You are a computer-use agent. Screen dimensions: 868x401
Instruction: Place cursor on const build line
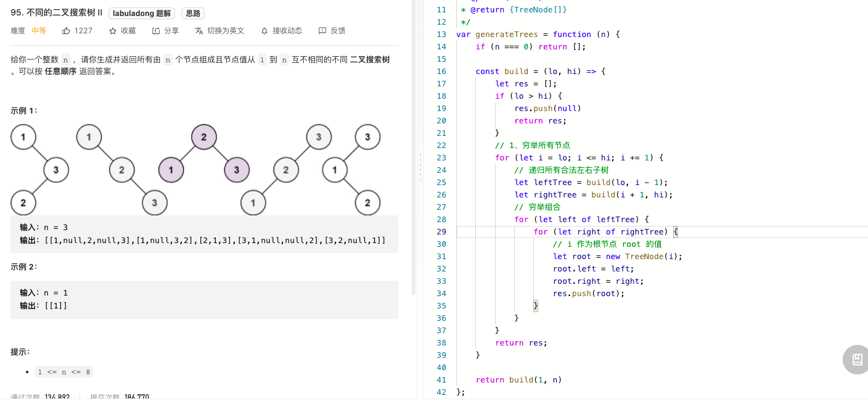point(541,71)
